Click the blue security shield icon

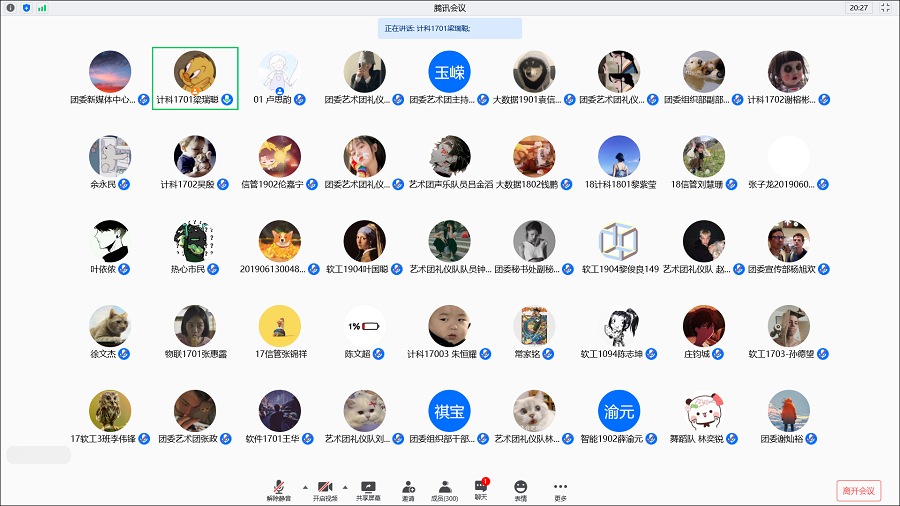point(26,7)
